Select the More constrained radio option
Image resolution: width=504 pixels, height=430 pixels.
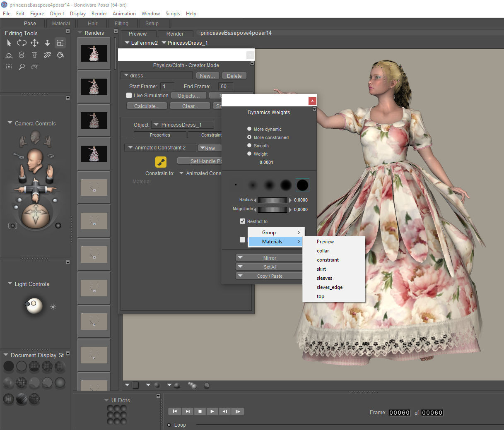249,137
